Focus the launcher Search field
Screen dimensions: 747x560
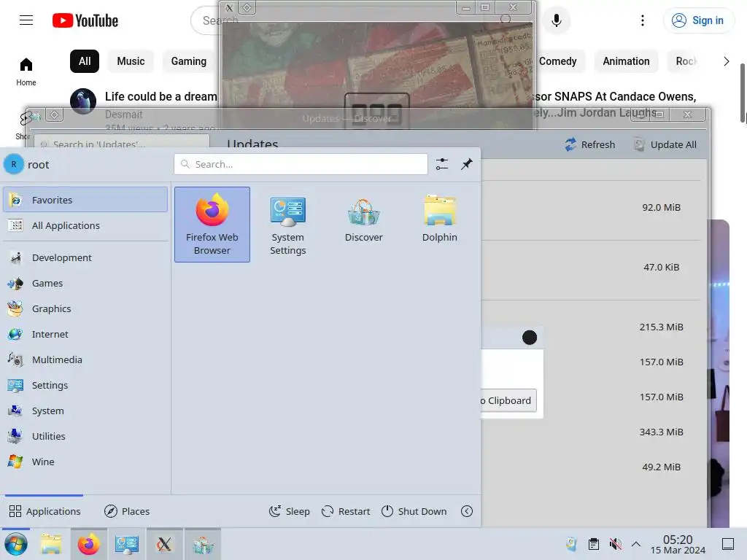(x=301, y=164)
